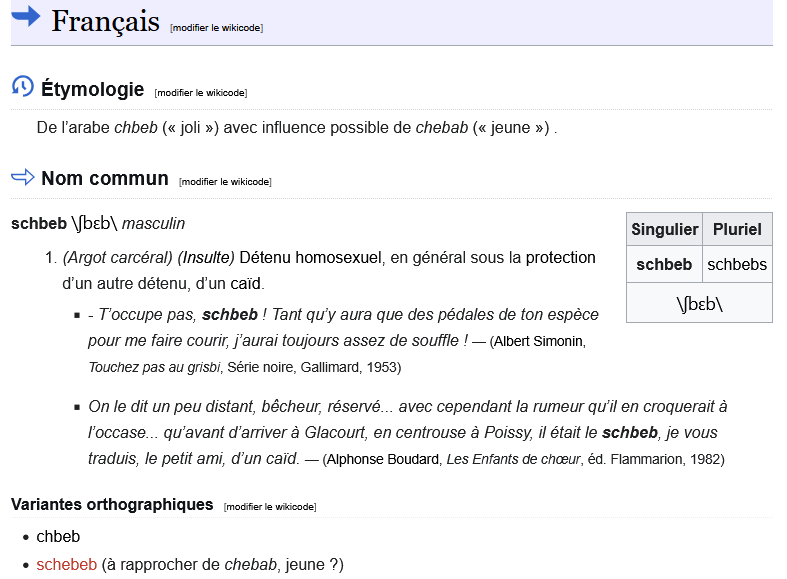The image size is (787, 579).
Task: Click the Nom commun heading text
Action: coord(104,178)
